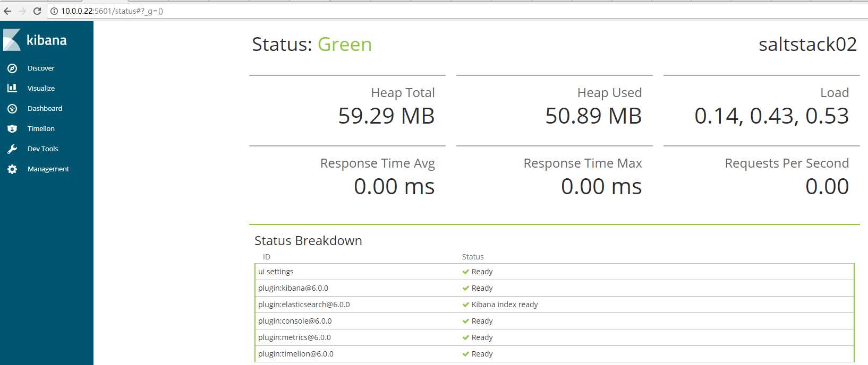
Task: Click the Requests Per Second label
Action: (x=787, y=163)
